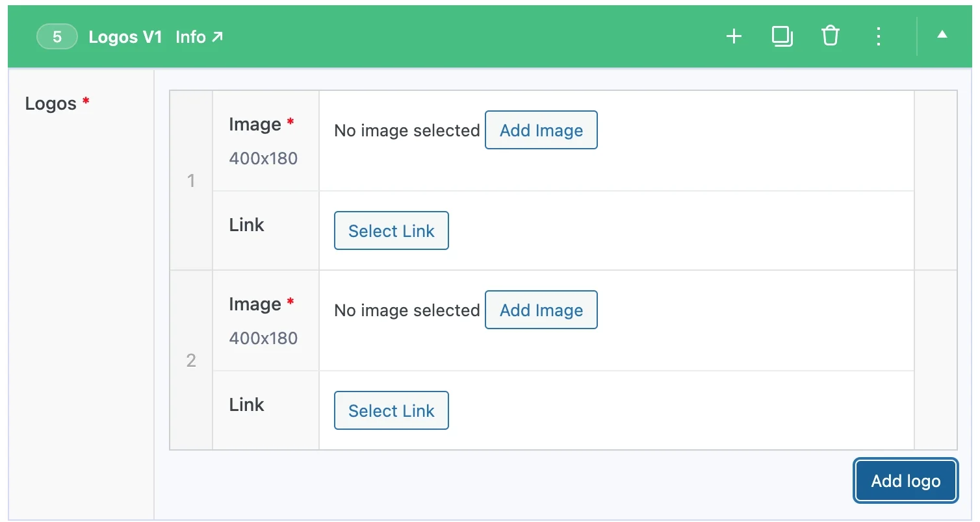
Task: Choose Select Link in logo row 2
Action: pos(391,410)
